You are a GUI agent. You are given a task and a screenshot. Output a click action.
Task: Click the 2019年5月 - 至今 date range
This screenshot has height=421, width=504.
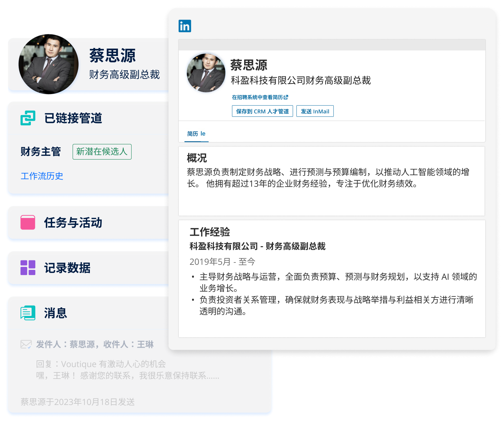coord(222,262)
